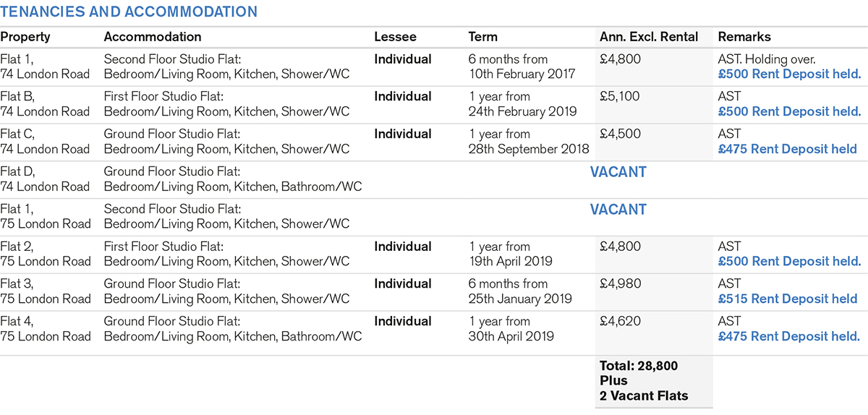868x415 pixels.
Task: Click the Tenancies and Accommodation heading
Action: click(129, 12)
